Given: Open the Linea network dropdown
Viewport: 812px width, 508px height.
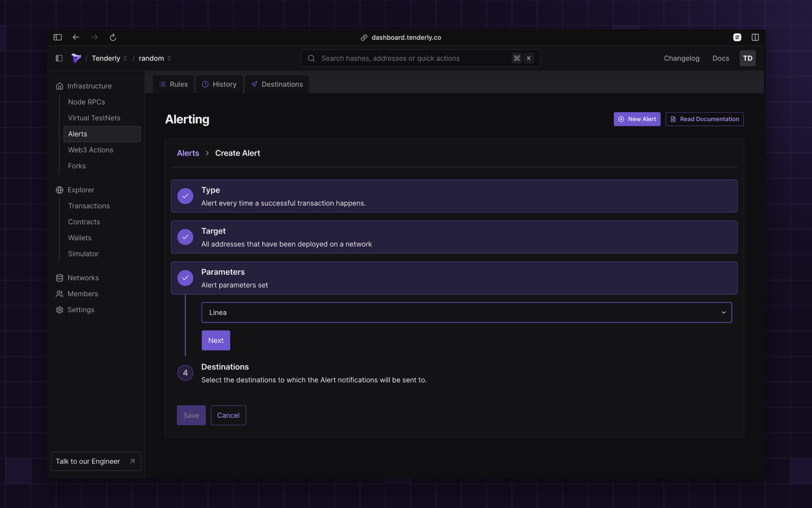Looking at the screenshot, I should [466, 313].
